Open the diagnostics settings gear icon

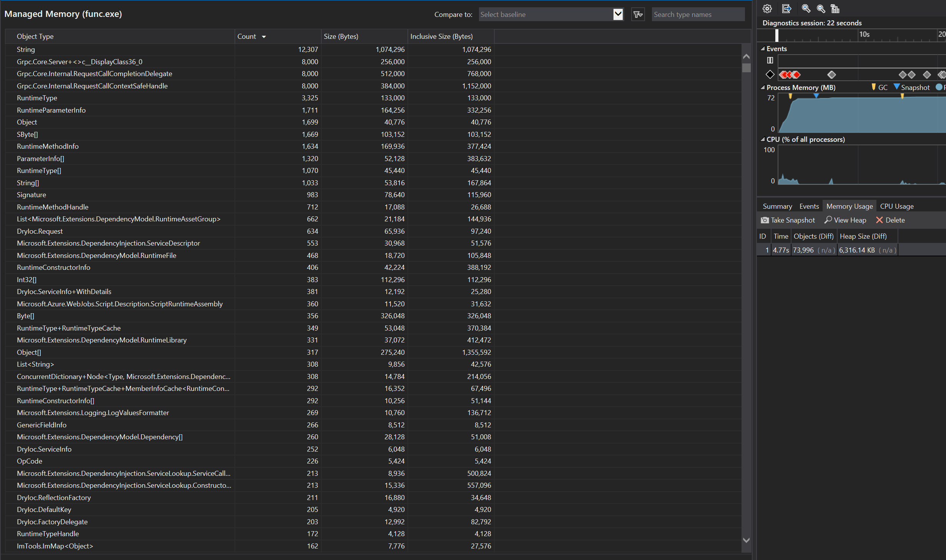click(767, 8)
